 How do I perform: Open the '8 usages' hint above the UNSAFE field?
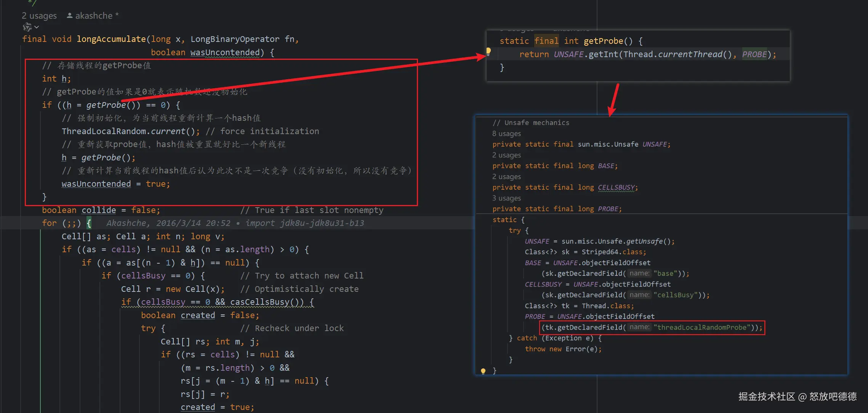pyautogui.click(x=506, y=134)
